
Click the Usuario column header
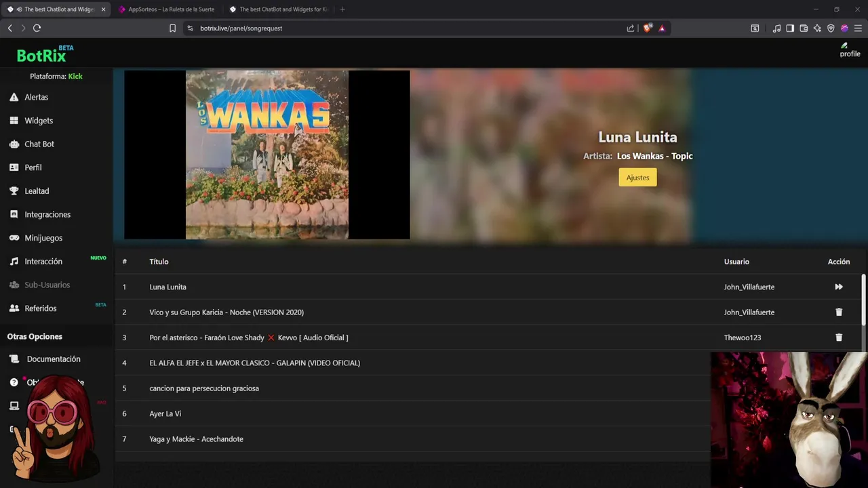(736, 262)
